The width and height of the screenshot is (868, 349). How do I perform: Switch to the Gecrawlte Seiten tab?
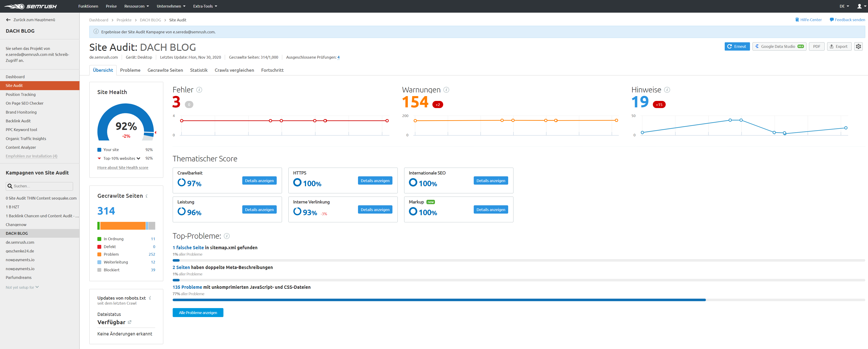[165, 70]
